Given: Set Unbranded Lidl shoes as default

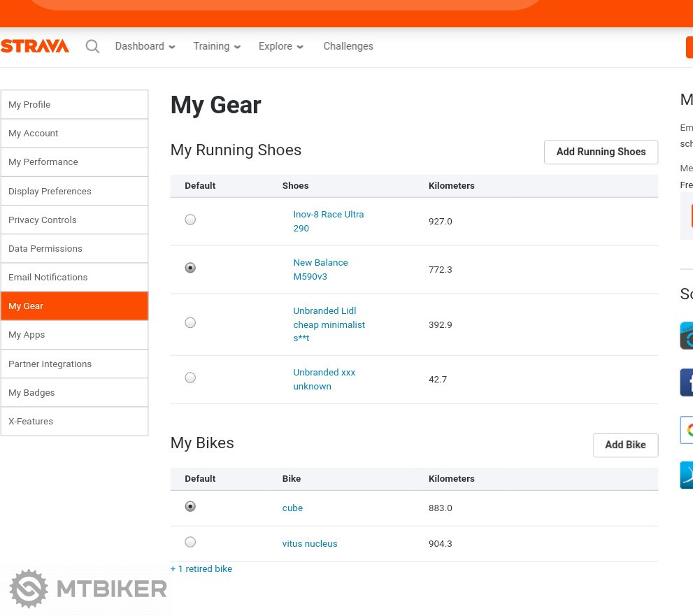Looking at the screenshot, I should pyautogui.click(x=190, y=322).
